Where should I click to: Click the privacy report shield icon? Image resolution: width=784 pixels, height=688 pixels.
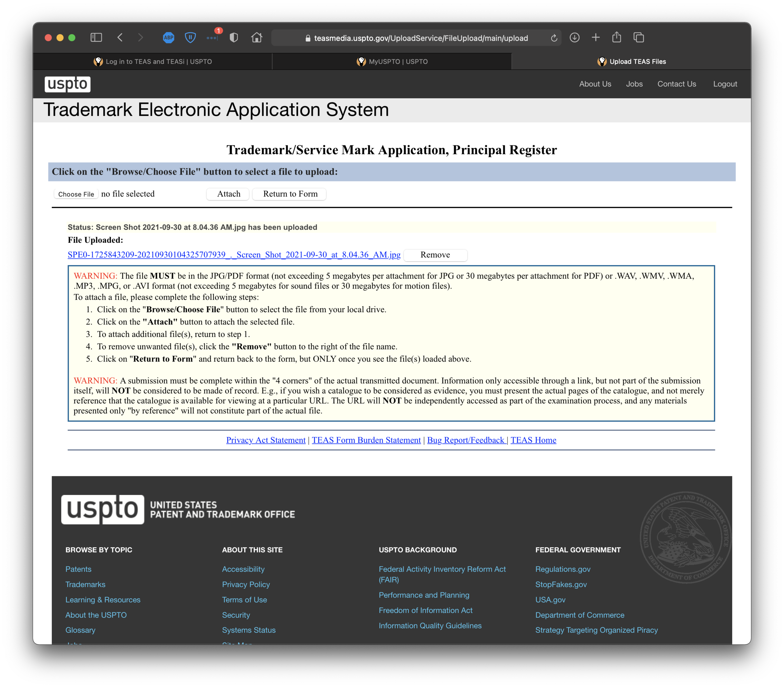(234, 38)
